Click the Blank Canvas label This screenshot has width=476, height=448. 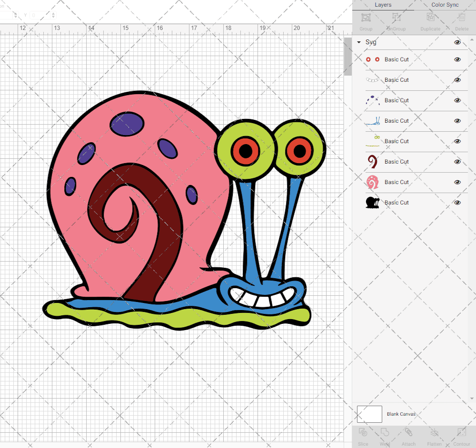401,414
